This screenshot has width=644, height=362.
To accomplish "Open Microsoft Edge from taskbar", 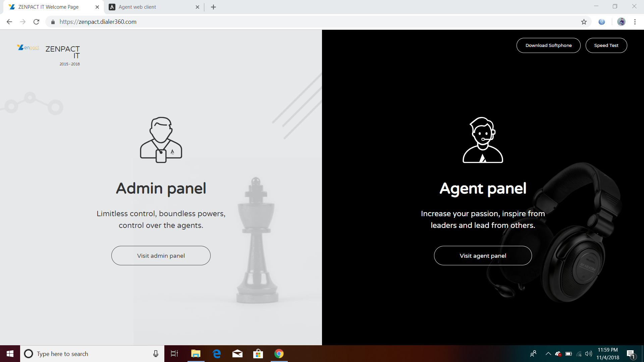I will click(x=217, y=354).
